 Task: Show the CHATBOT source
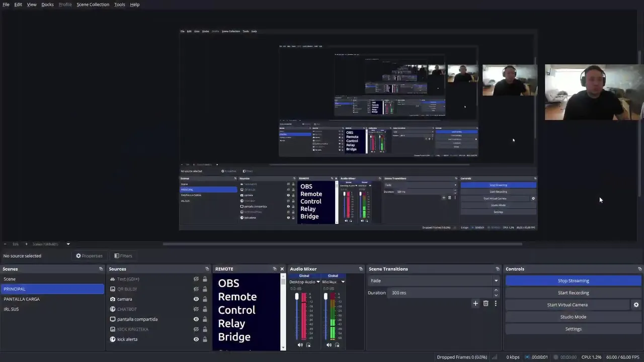196,309
